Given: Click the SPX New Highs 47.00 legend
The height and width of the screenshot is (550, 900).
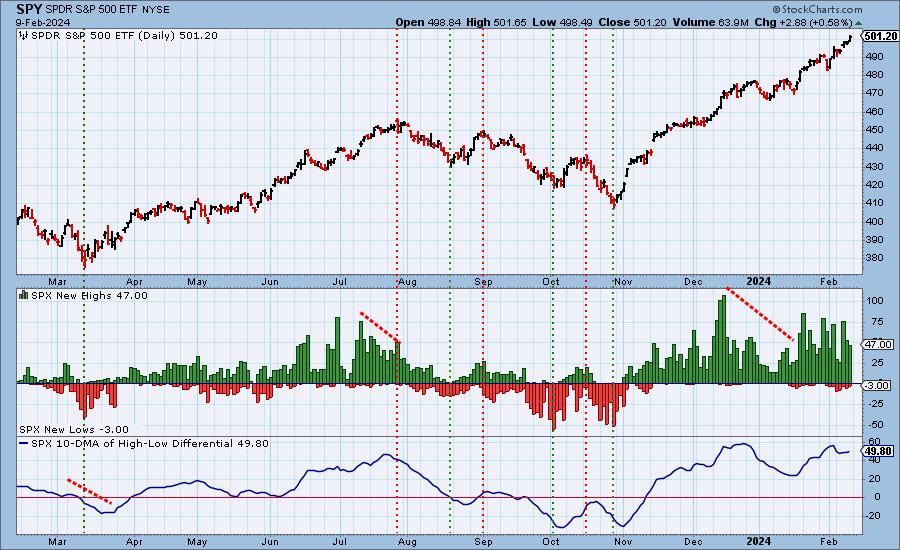Looking at the screenshot, I should click(x=89, y=295).
